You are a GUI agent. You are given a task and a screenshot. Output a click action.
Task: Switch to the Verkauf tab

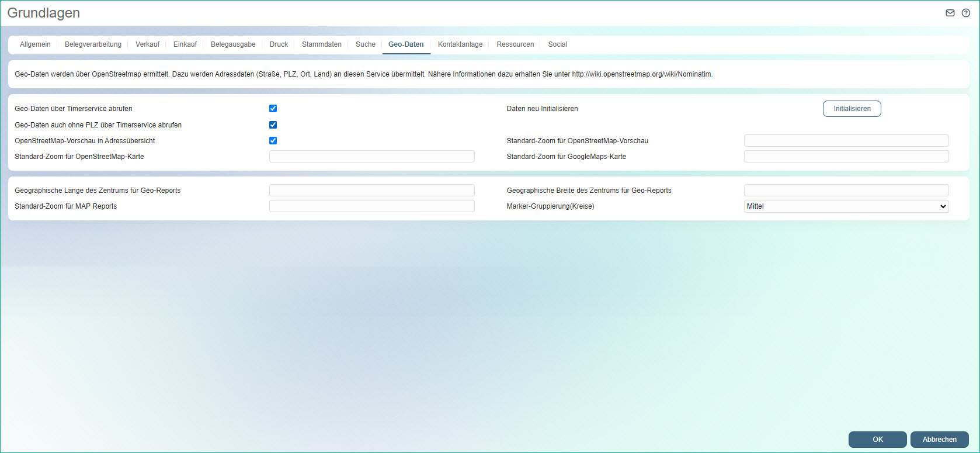pyautogui.click(x=147, y=44)
